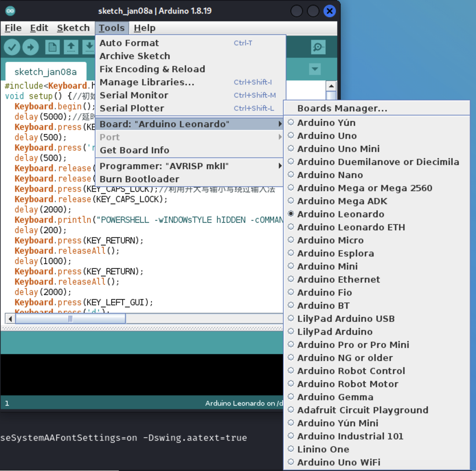Select Arduino Yún Mini board
The image size is (476, 471).
pyautogui.click(x=377, y=423)
